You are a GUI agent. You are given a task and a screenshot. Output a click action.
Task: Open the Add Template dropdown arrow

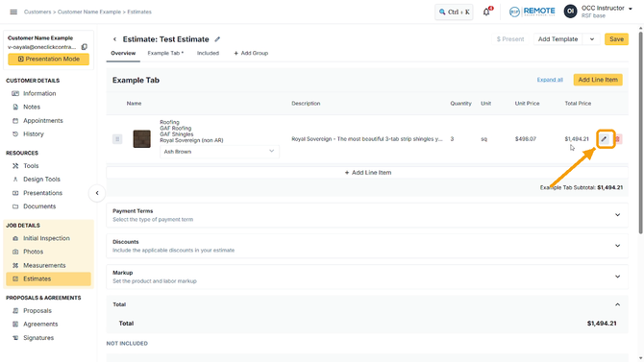point(592,39)
